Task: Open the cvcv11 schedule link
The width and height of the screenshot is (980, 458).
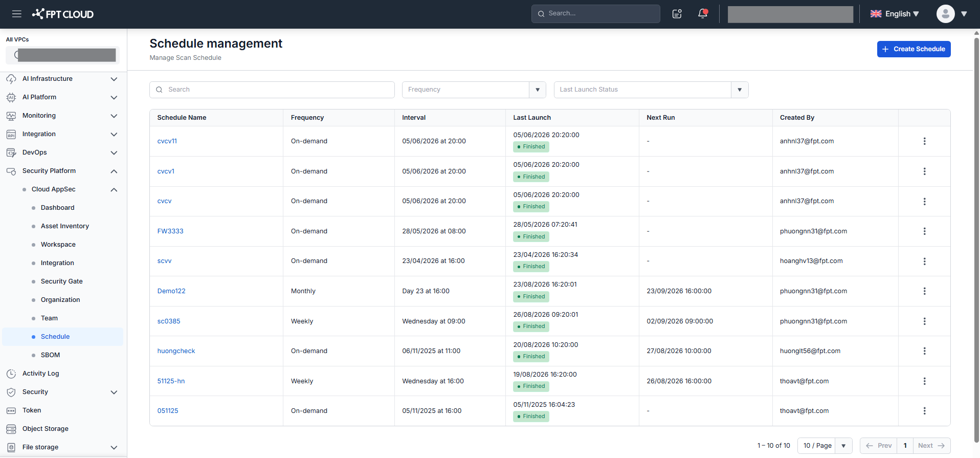Action: (167, 141)
